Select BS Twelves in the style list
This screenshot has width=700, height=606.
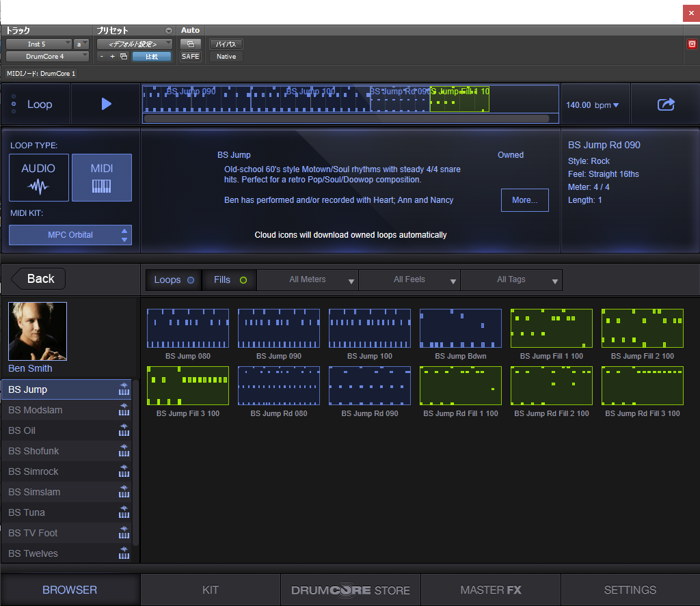coord(67,553)
